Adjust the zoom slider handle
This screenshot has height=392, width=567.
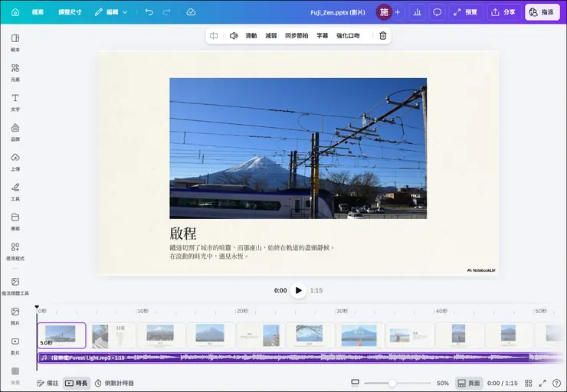coord(392,383)
